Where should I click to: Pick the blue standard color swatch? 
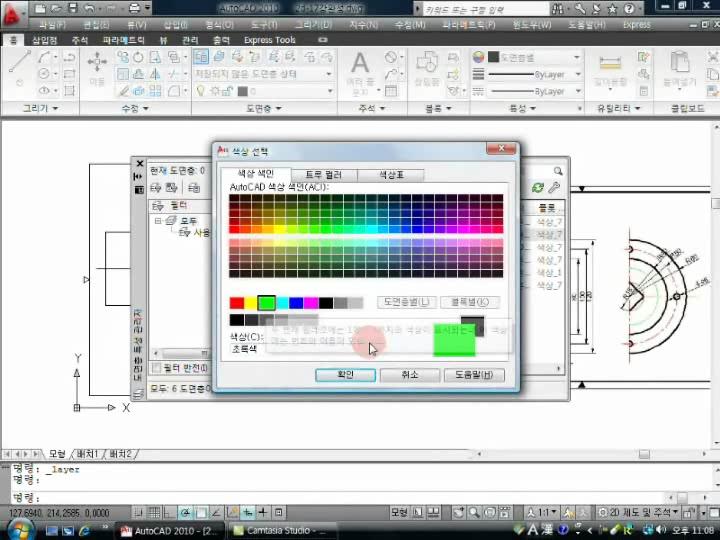pyautogui.click(x=296, y=303)
